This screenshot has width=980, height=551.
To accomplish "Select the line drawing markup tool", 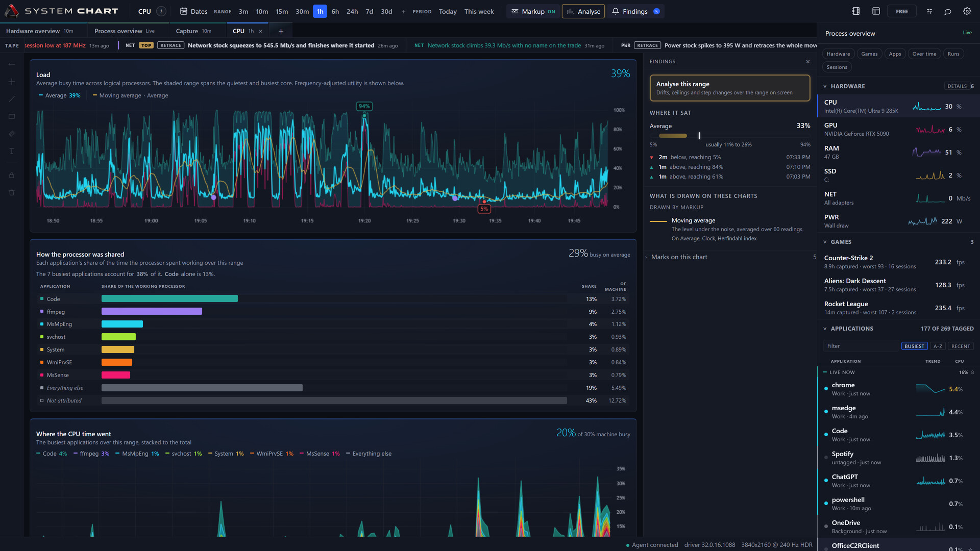I will click(x=12, y=99).
